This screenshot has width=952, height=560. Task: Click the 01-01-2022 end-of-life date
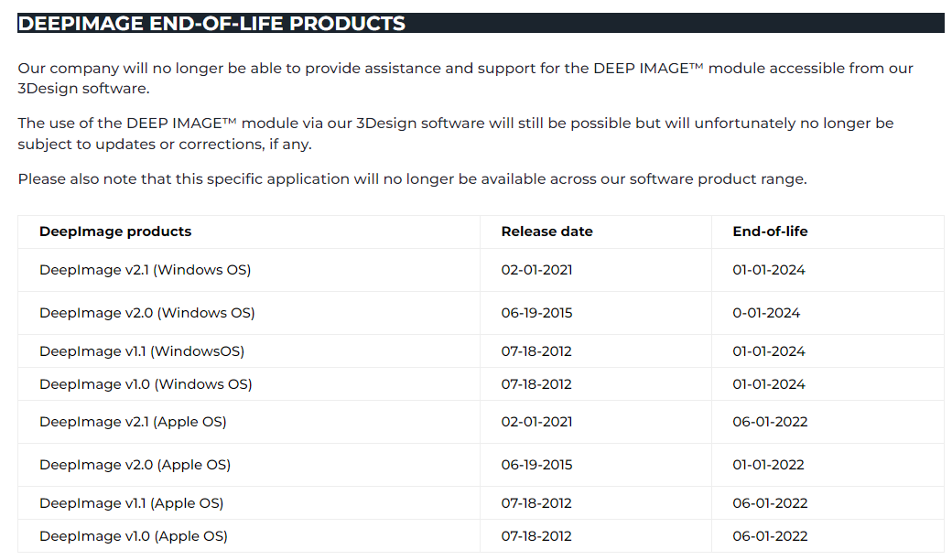click(x=768, y=465)
